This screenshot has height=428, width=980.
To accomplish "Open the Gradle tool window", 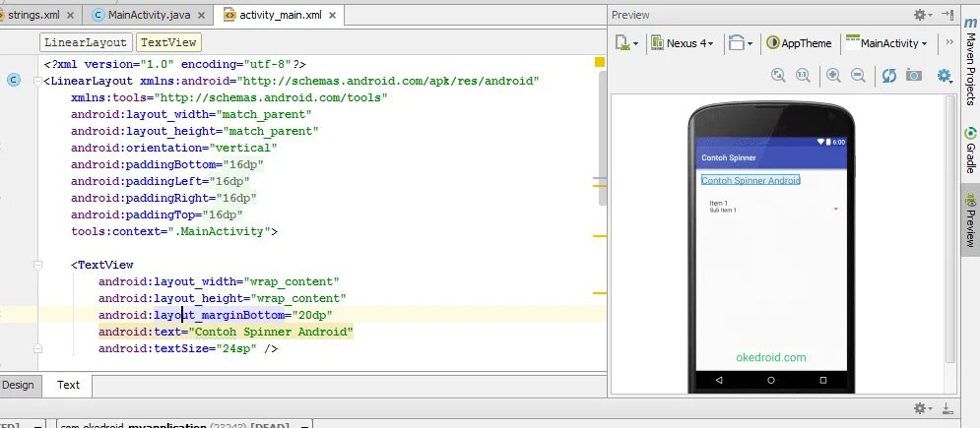I will click(x=970, y=150).
